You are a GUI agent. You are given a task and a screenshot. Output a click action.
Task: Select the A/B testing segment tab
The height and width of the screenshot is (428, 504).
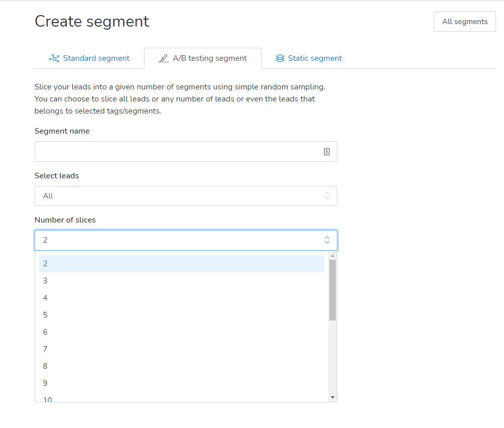203,58
